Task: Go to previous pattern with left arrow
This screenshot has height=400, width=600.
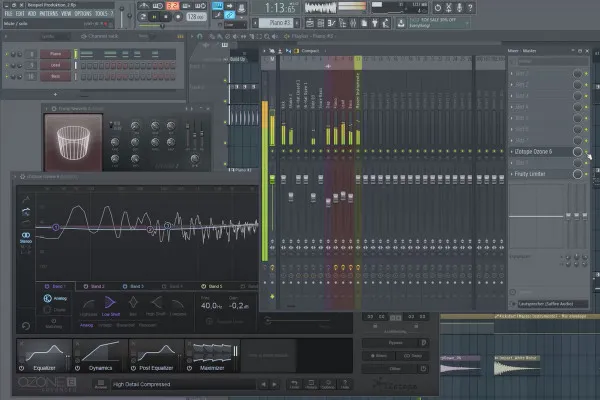Action: coord(255,23)
